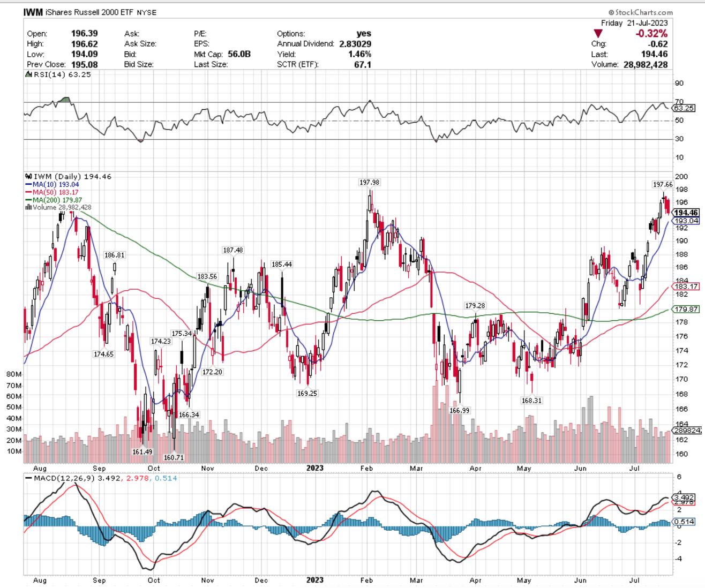The width and height of the screenshot is (705, 588).
Task: Click the Annual Dividend value 2.83029
Action: point(355,43)
